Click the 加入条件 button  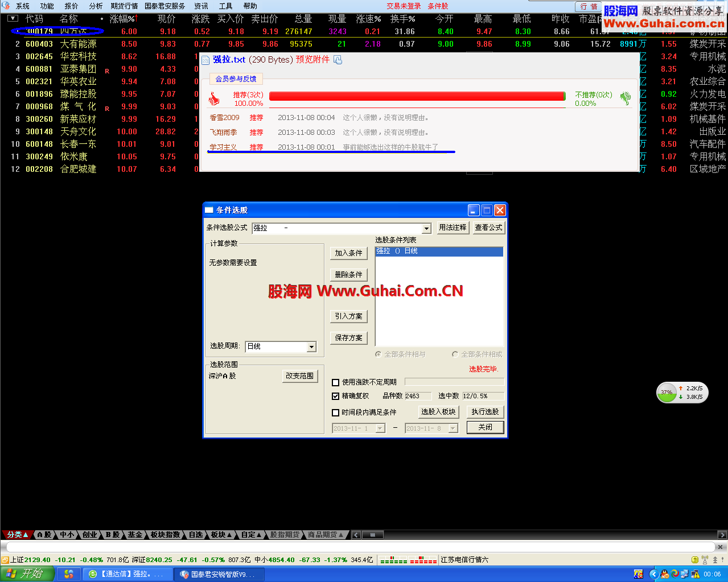coord(348,253)
